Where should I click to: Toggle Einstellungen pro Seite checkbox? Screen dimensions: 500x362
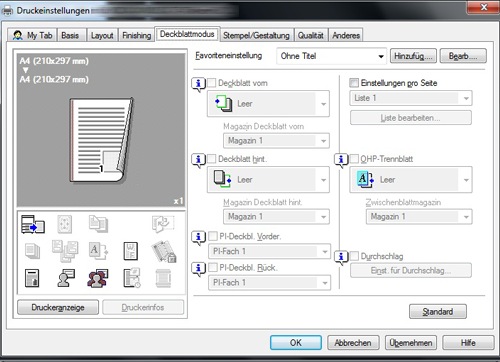354,83
